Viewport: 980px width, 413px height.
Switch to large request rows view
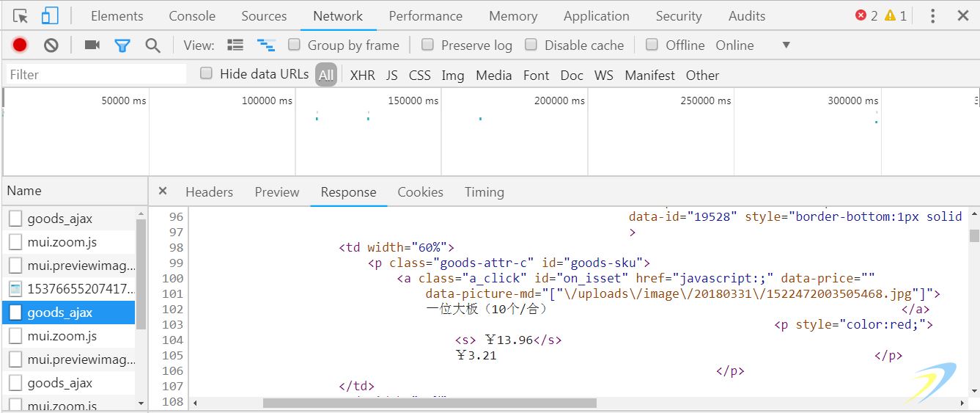[235, 45]
